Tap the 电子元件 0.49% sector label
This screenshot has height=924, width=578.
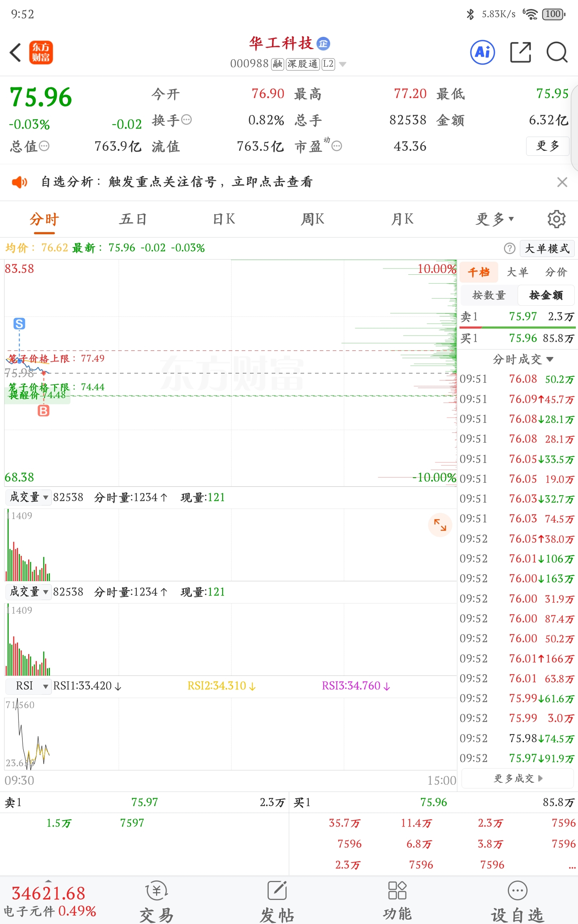pos(50,912)
